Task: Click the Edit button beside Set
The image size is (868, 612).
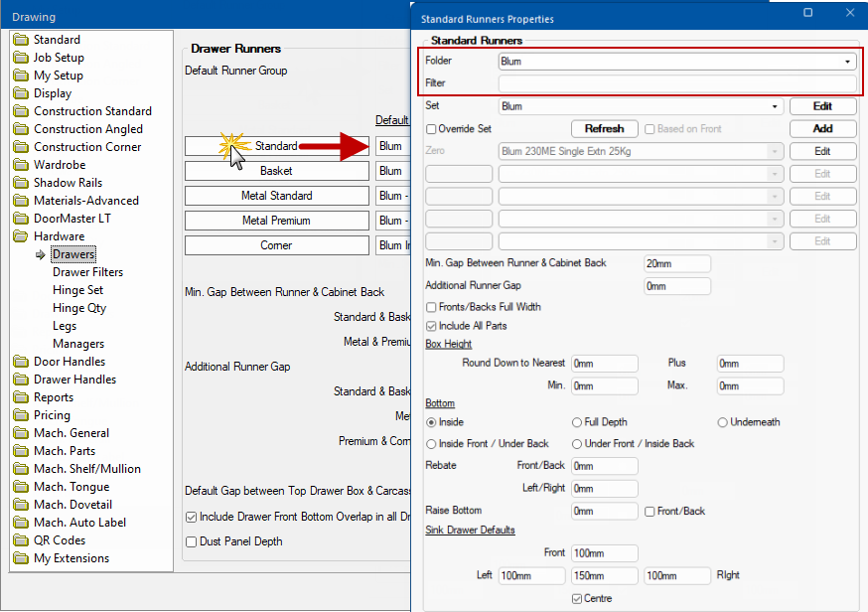Action: 823,106
